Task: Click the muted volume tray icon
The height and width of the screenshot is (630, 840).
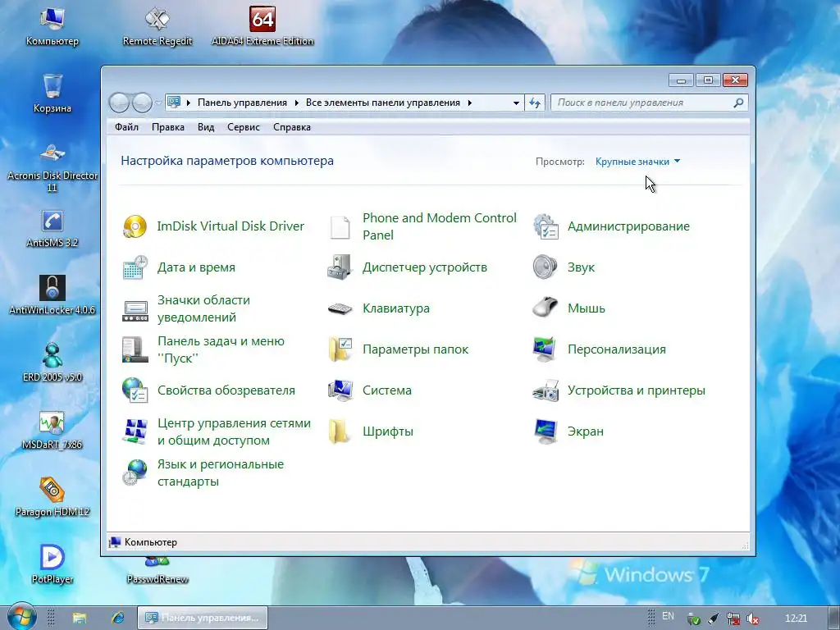Action: (753, 619)
